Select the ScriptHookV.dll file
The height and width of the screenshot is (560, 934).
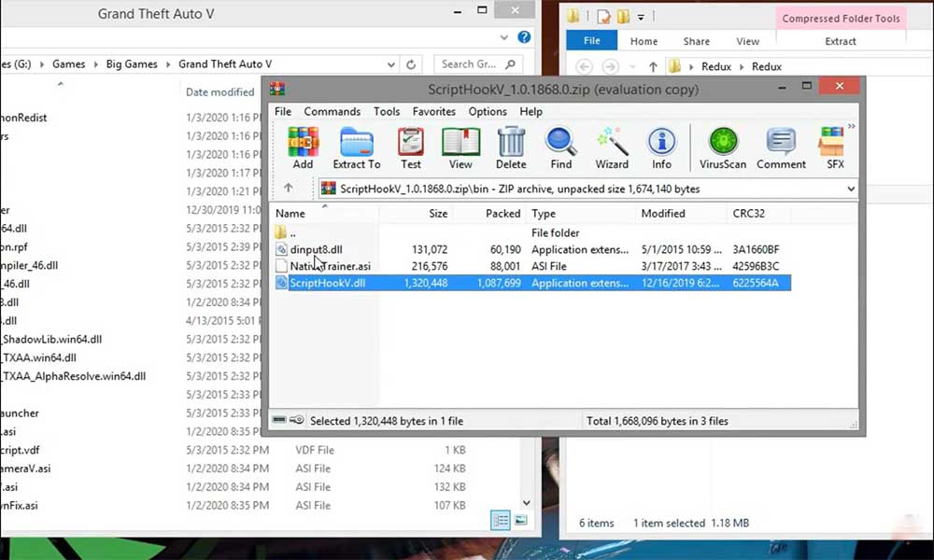pos(532,283)
